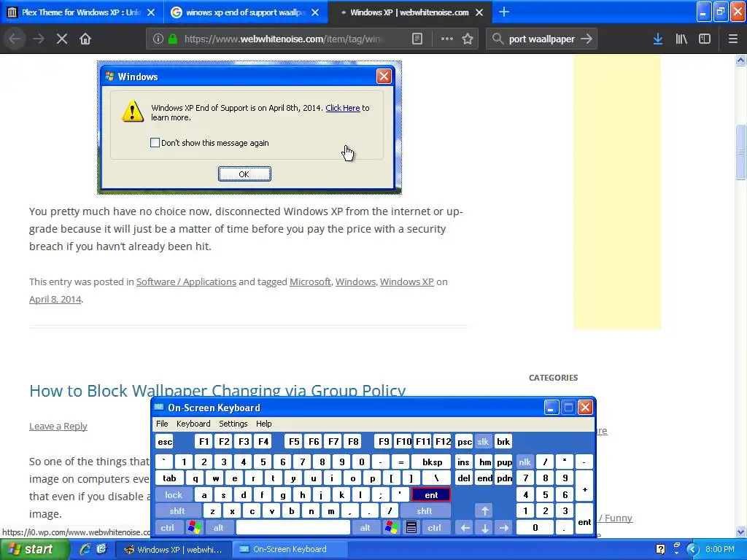747x560 pixels.
Task: Toggle the left alt key
Action: pos(219,528)
